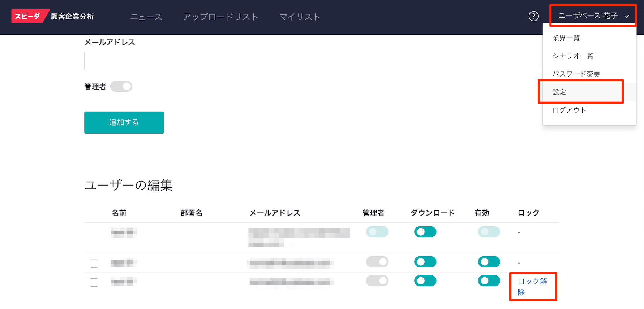Open the アップロードリスト tab
This screenshot has width=644, height=309.
[220, 17]
